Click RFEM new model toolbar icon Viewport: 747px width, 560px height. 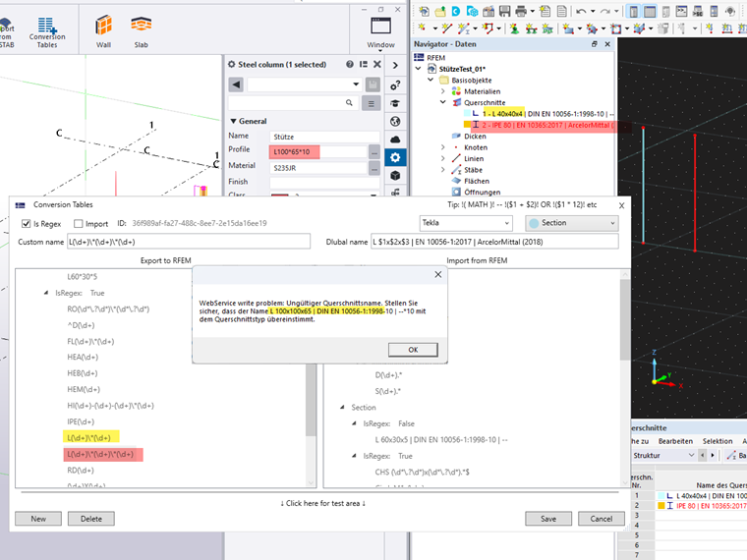tap(424, 11)
